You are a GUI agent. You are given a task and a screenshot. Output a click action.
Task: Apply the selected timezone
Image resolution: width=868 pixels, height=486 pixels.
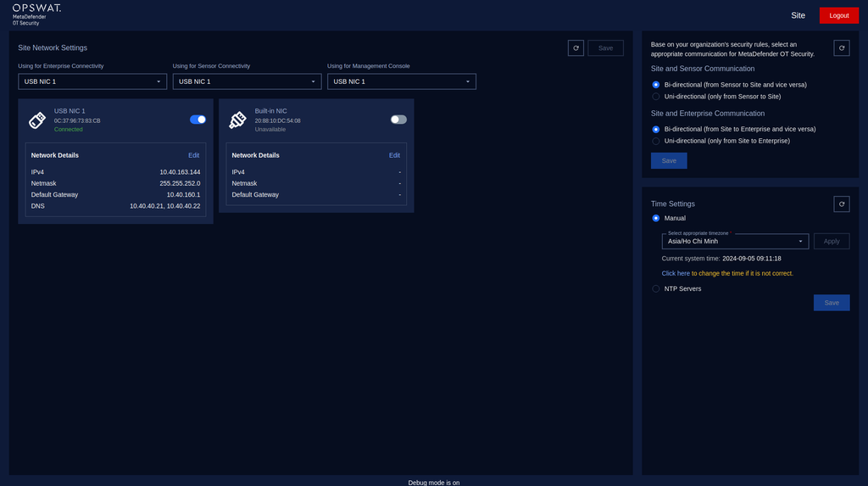832,241
